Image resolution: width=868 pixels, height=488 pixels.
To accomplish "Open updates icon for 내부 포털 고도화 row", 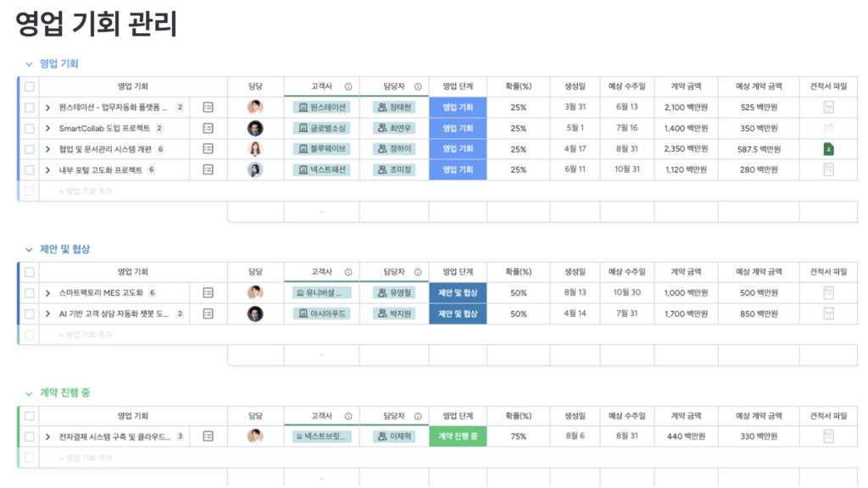I will [209, 169].
